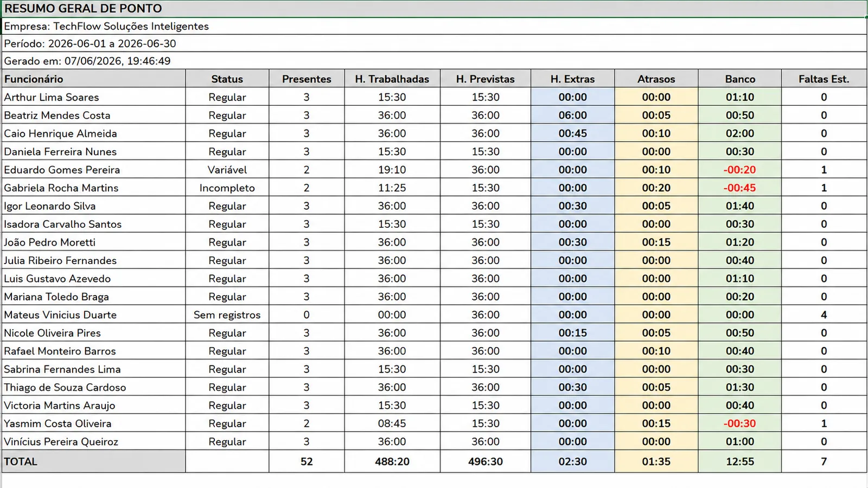Select the "Sem registros" status cell
Screen dimensions: 868x488
pos(227,315)
